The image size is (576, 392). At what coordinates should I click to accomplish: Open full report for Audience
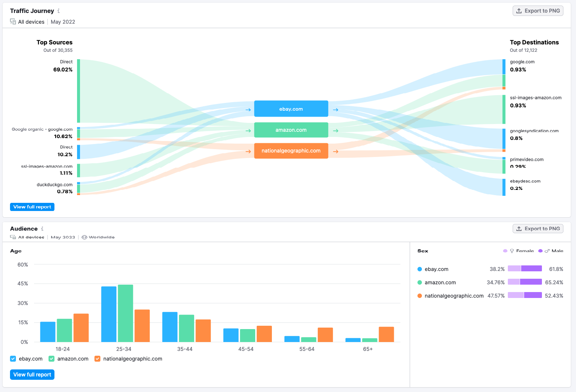coord(32,375)
